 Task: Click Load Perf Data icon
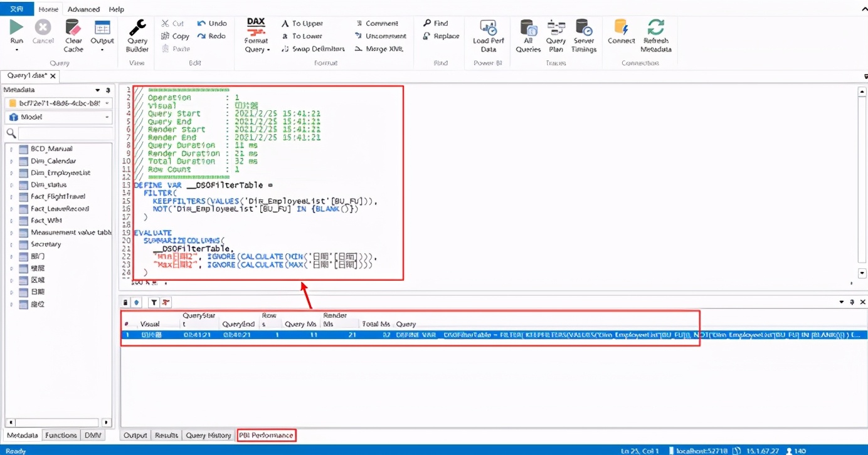[489, 36]
